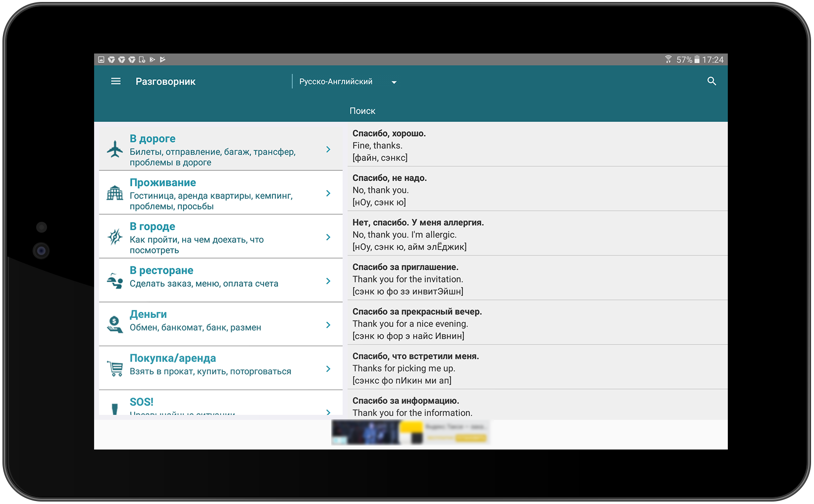The image size is (814, 504).
Task: Tap the city sights icon for В городе
Action: (115, 237)
